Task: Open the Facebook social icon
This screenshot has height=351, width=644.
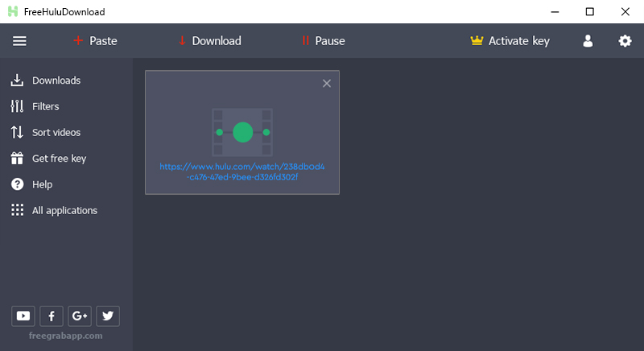Action: (52, 316)
